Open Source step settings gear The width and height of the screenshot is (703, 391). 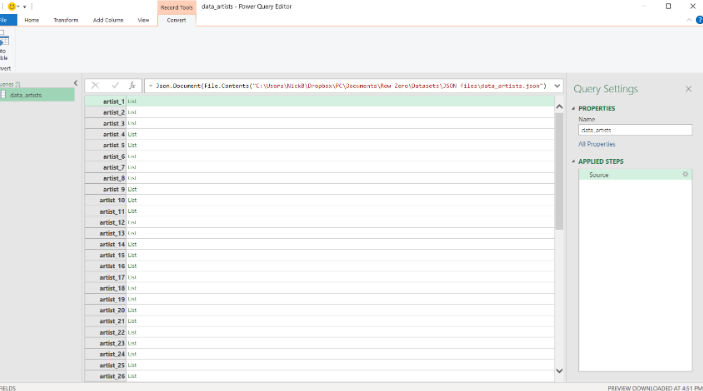[685, 174]
